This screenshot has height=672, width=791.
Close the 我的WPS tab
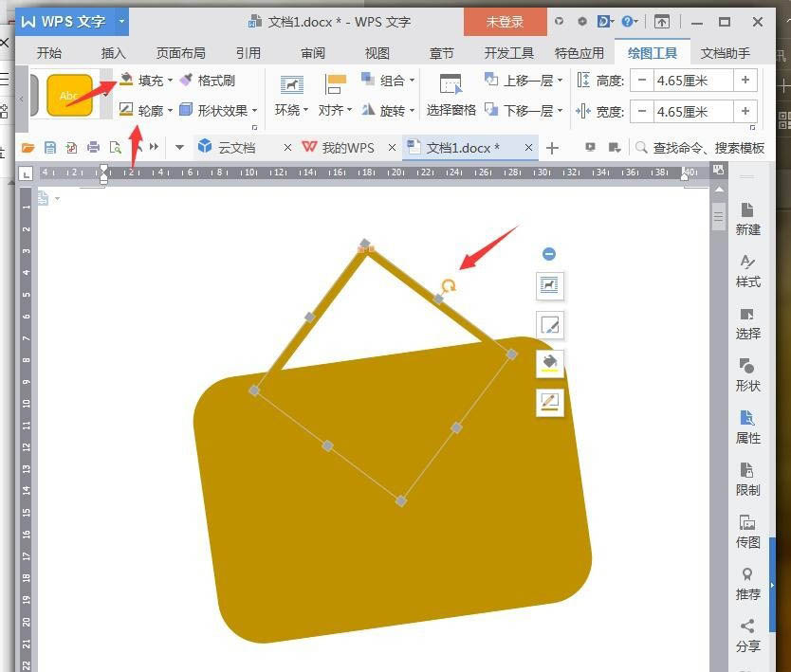(392, 147)
